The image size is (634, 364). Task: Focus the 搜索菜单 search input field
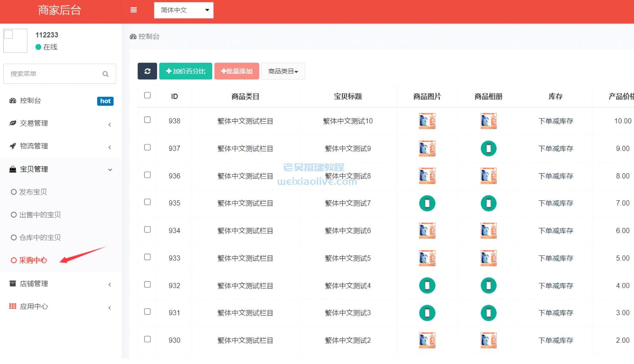point(54,74)
